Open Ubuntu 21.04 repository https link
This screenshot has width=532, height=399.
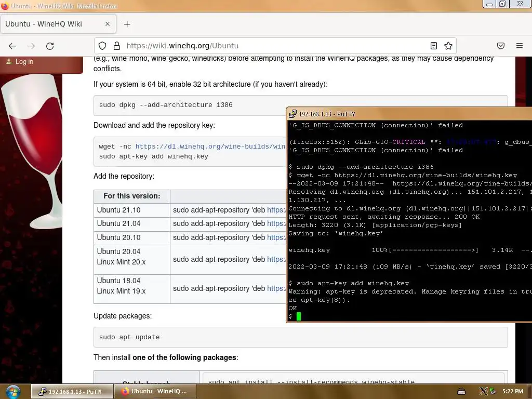pyautogui.click(x=276, y=223)
